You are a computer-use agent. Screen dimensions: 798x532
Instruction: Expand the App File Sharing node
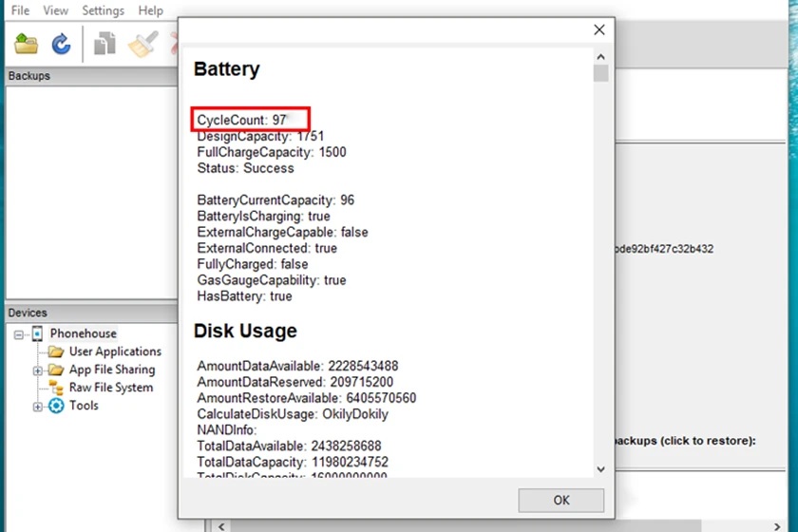tap(38, 370)
